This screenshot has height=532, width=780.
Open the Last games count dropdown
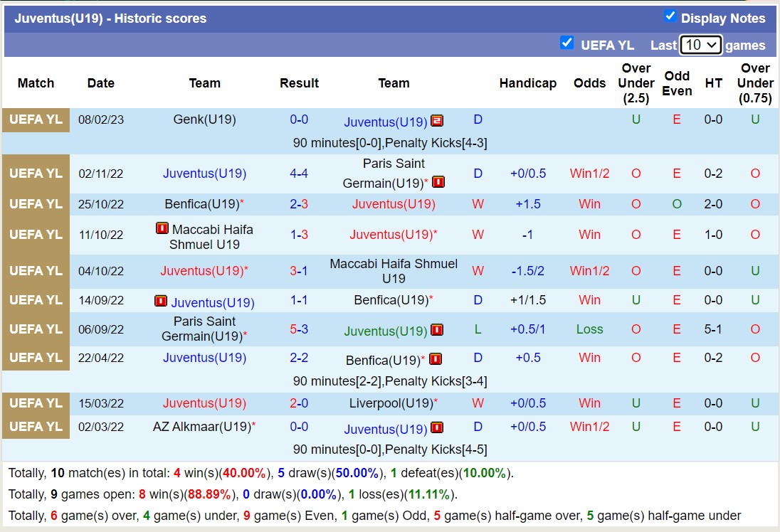tap(701, 45)
